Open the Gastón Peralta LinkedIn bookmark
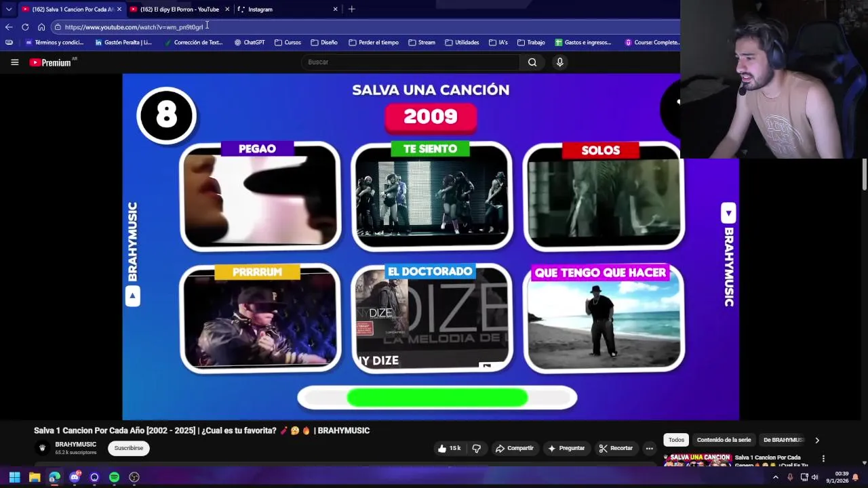868x488 pixels. [x=123, y=42]
